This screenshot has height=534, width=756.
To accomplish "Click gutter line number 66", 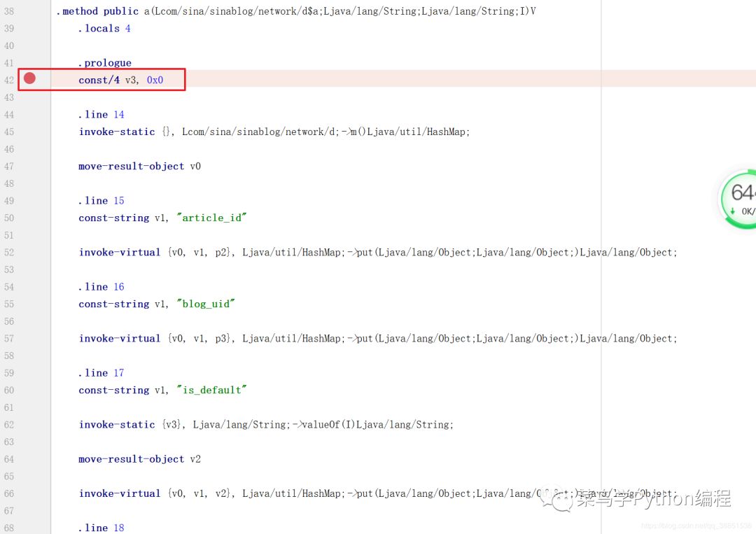I will click(9, 493).
